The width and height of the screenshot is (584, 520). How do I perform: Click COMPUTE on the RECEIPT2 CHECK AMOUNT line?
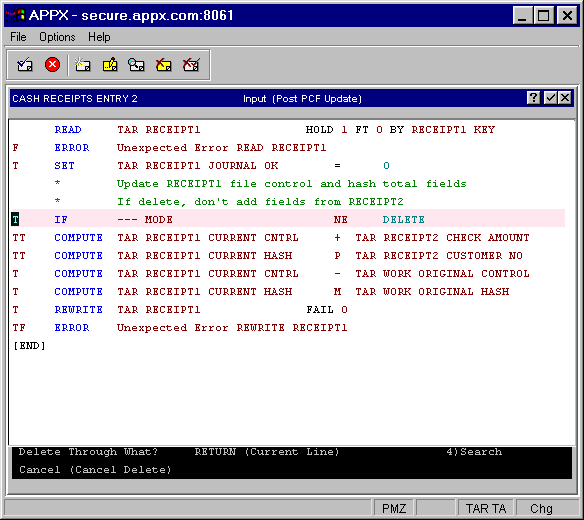(78, 237)
